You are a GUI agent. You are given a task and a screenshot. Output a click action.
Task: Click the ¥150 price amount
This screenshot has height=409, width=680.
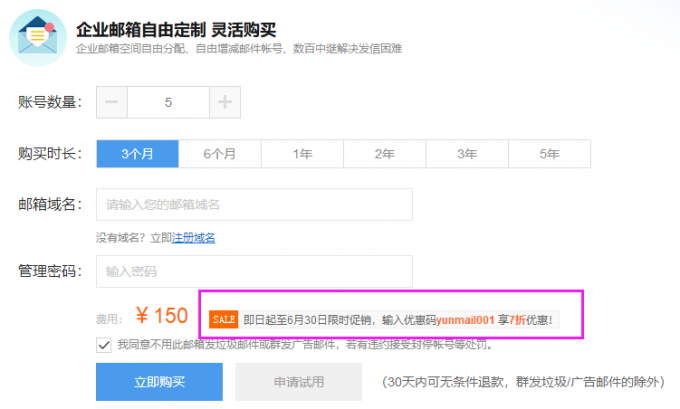162,317
